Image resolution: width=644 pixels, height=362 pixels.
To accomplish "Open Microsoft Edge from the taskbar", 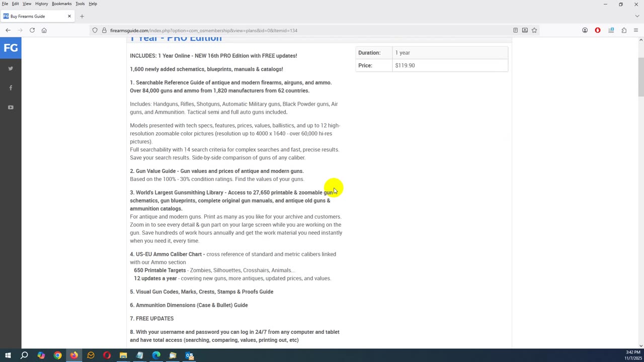I will (156, 355).
